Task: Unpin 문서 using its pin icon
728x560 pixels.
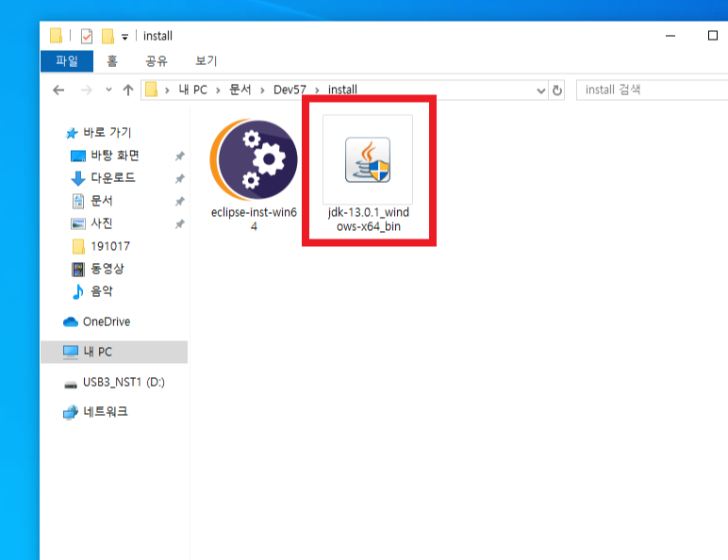Action: point(180,201)
